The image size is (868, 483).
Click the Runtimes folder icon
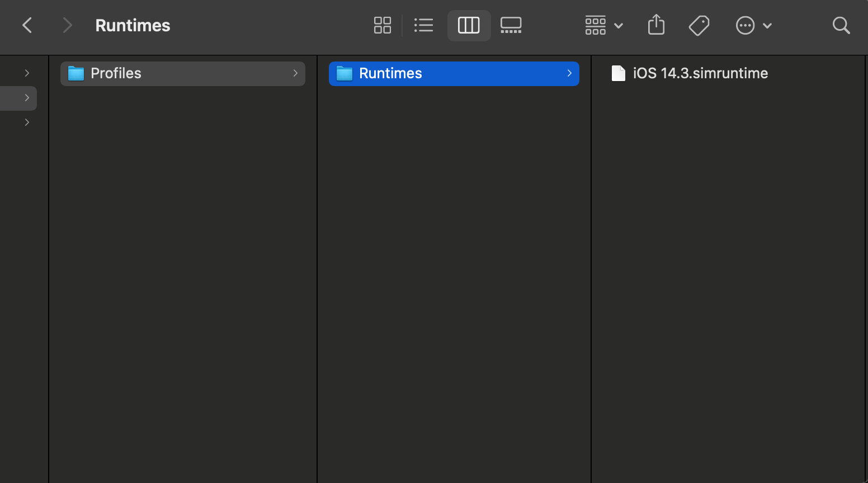(x=344, y=73)
